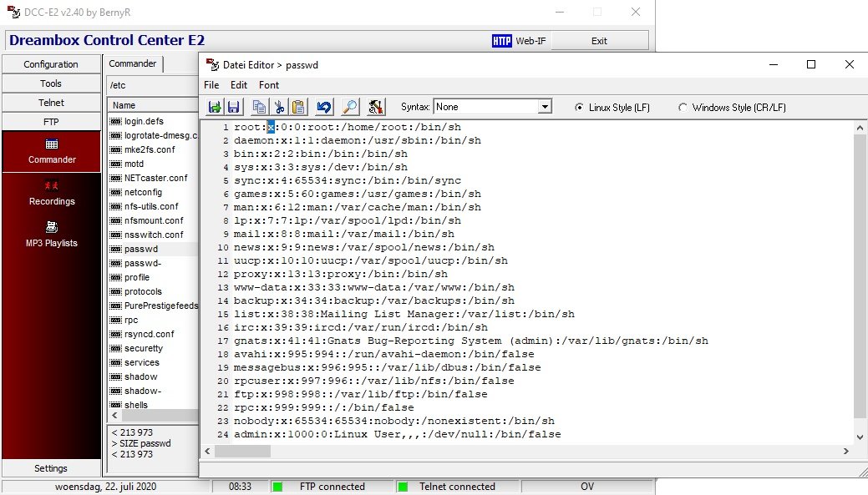Screen dimensions: 868x495
Task: Click the file icon next to passwd
Action: pos(115,249)
